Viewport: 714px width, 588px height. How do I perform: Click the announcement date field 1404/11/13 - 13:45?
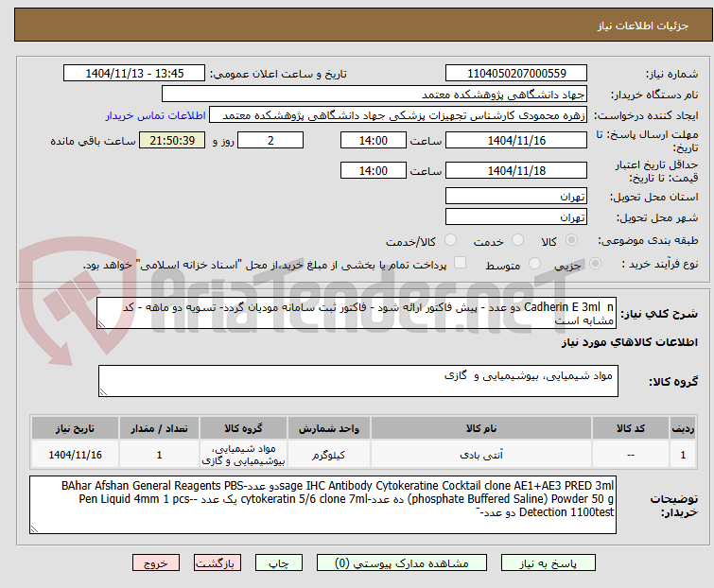pyautogui.click(x=134, y=74)
